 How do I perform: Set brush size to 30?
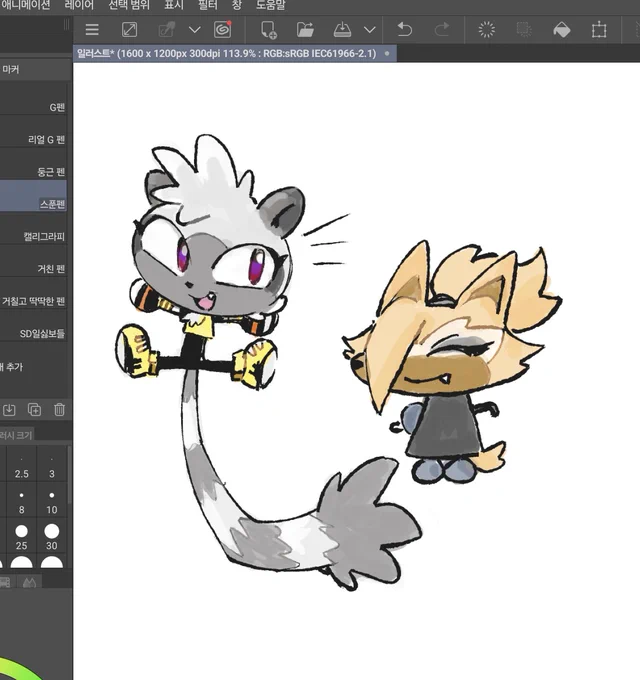point(52,536)
